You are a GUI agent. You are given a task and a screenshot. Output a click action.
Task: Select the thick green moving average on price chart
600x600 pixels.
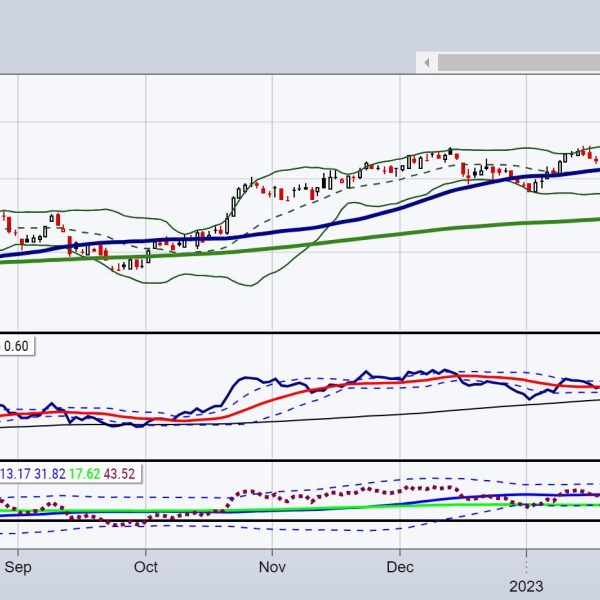click(400, 232)
